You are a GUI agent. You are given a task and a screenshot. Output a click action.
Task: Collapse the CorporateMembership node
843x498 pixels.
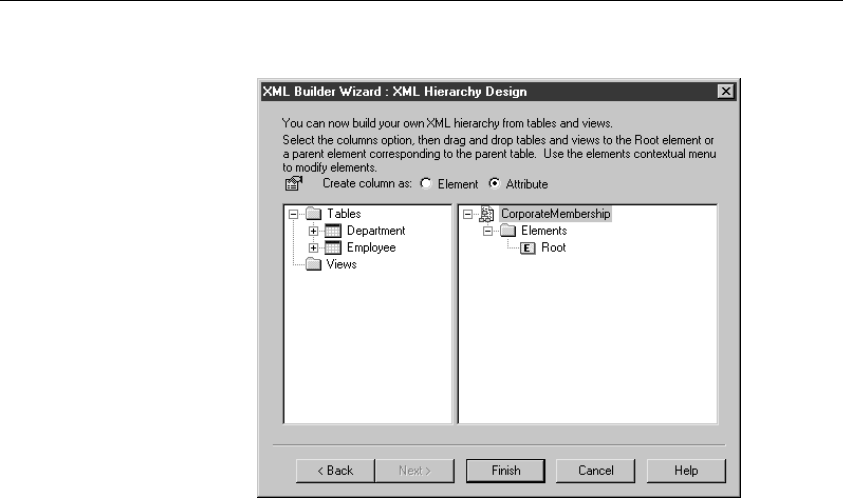click(468, 214)
